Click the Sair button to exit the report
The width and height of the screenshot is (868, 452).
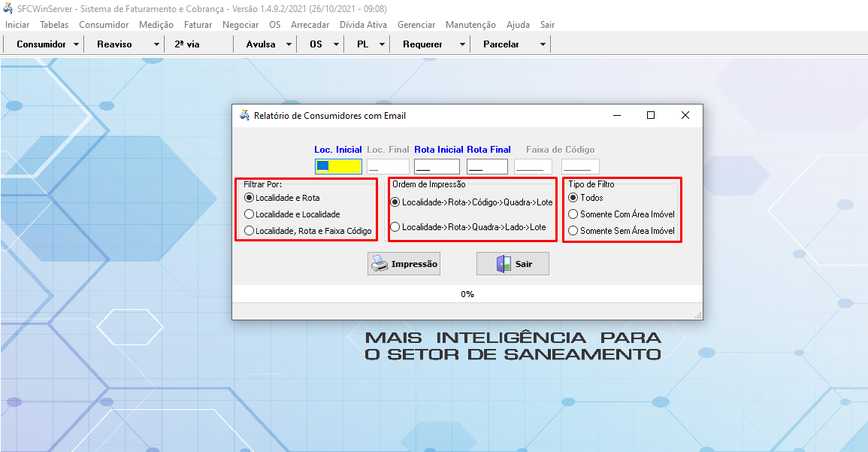(x=513, y=263)
